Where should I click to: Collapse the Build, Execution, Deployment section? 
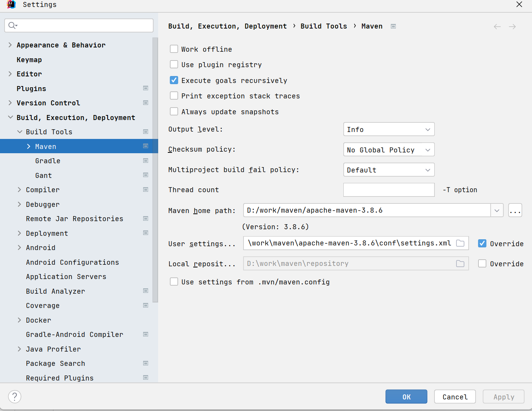click(x=10, y=117)
